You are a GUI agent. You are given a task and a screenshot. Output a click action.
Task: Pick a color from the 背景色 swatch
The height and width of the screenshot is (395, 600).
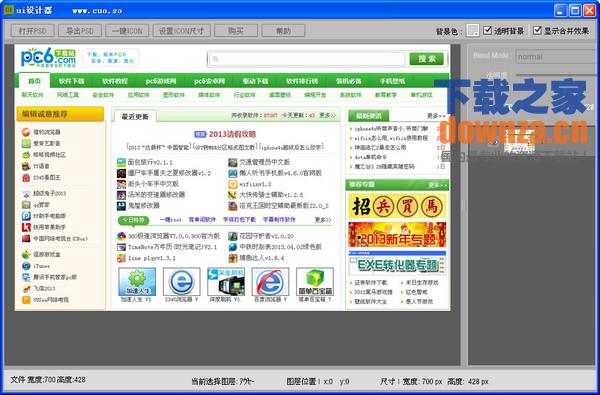tap(473, 30)
